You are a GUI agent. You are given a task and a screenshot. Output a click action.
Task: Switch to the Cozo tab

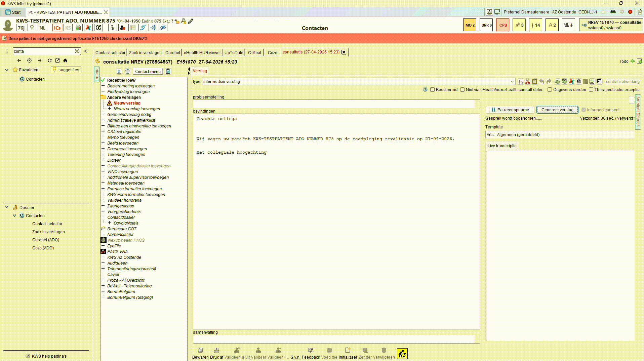(273, 52)
